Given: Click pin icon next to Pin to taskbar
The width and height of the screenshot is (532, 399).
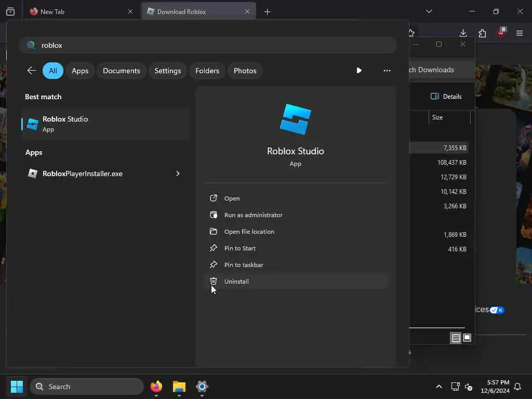Looking at the screenshot, I should (x=214, y=264).
